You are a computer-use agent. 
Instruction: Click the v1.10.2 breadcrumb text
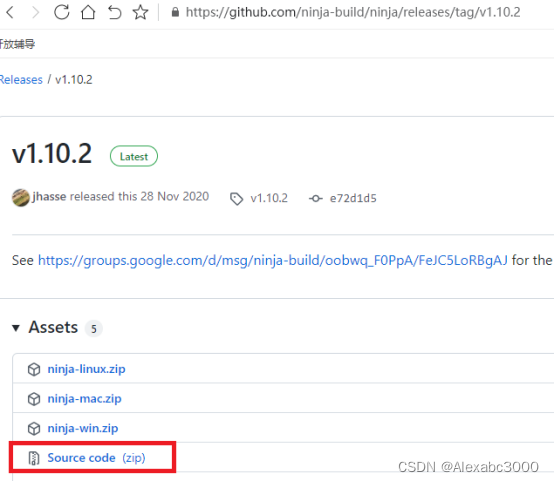74,80
